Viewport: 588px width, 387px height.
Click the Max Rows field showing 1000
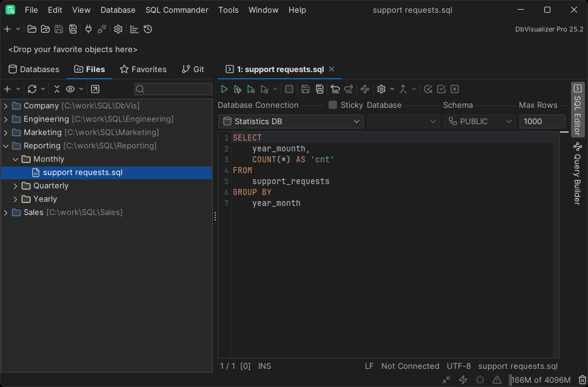(x=543, y=121)
